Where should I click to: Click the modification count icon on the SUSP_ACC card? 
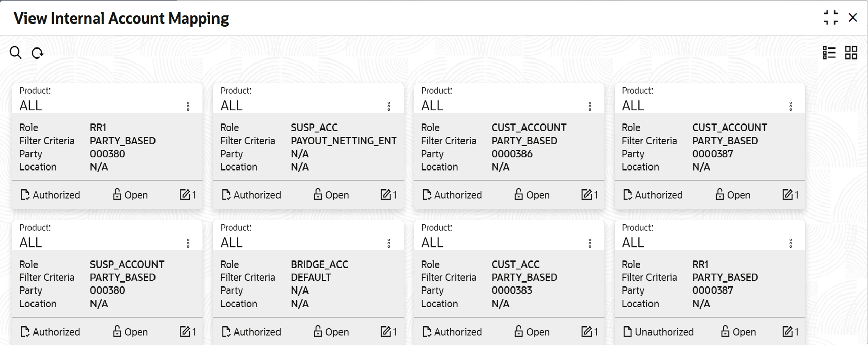click(x=386, y=195)
